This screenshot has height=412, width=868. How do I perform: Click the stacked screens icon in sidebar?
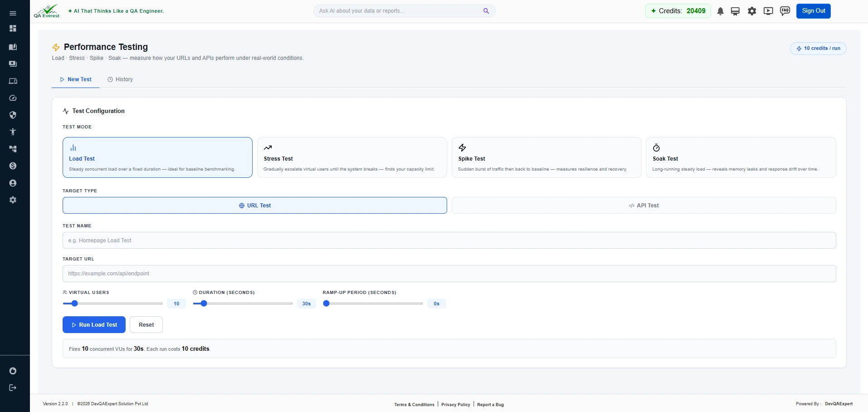13,64
